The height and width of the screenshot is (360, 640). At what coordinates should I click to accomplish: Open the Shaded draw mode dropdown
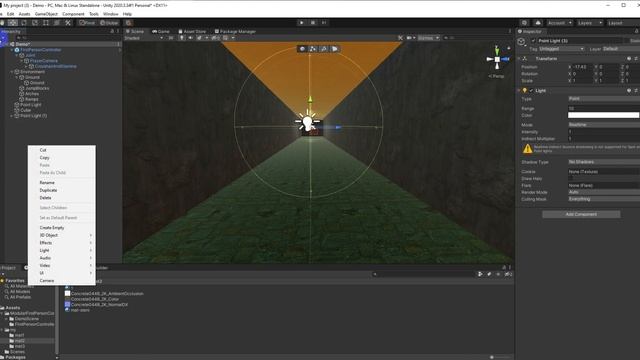(144, 38)
